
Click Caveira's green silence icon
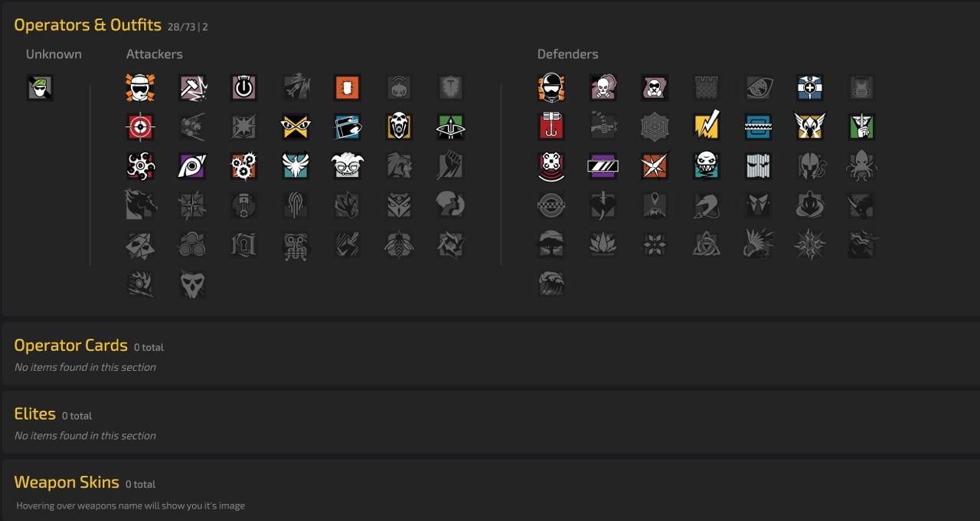pos(861,127)
